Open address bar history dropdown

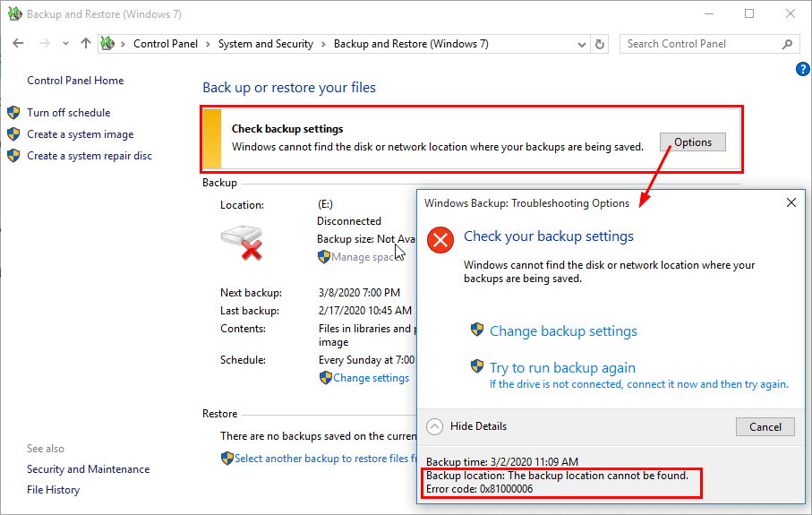(x=582, y=45)
